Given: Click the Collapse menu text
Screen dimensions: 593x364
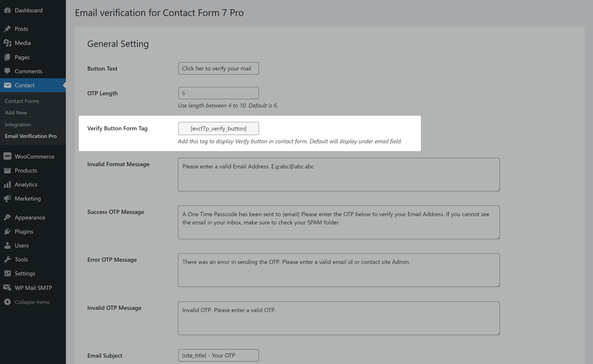Looking at the screenshot, I should [x=32, y=302].
